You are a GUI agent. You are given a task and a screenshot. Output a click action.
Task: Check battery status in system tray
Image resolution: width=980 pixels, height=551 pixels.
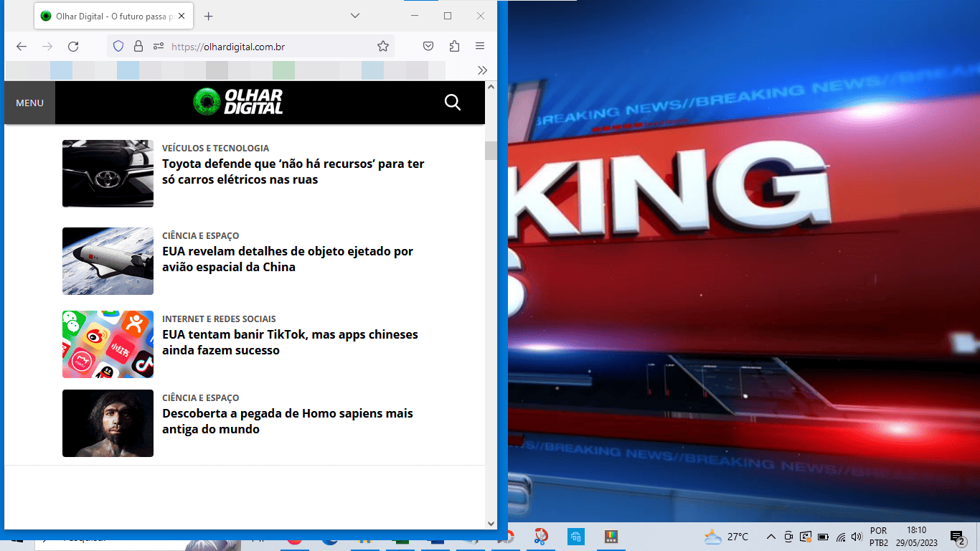click(823, 537)
